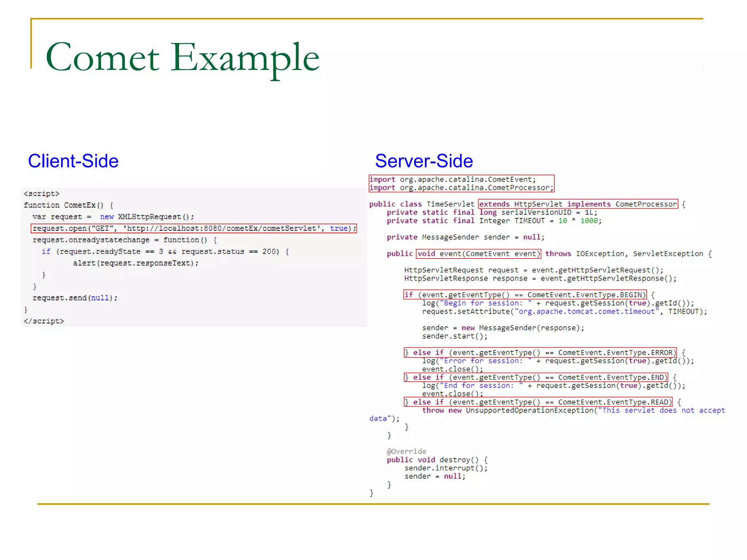This screenshot has height=560, width=747.
Task: Click the log("Error for session: ") line
Action: tap(558, 361)
